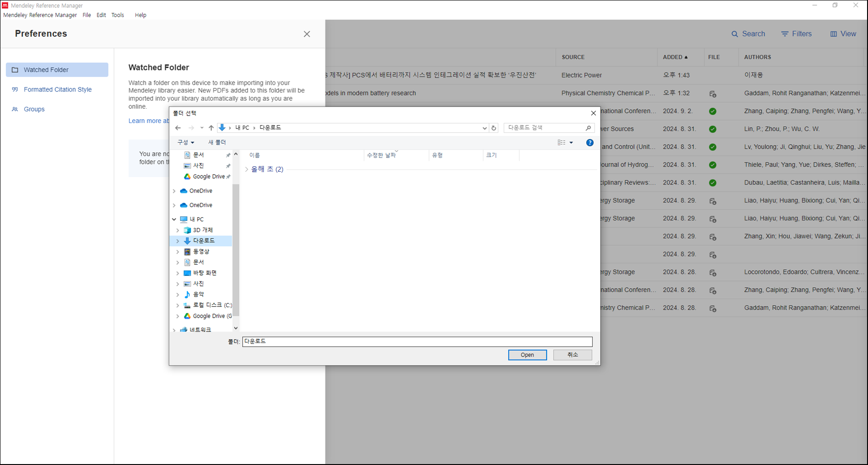Click file icon in Zhang, Xin row
Screen dimensions: 868x465
713,237
